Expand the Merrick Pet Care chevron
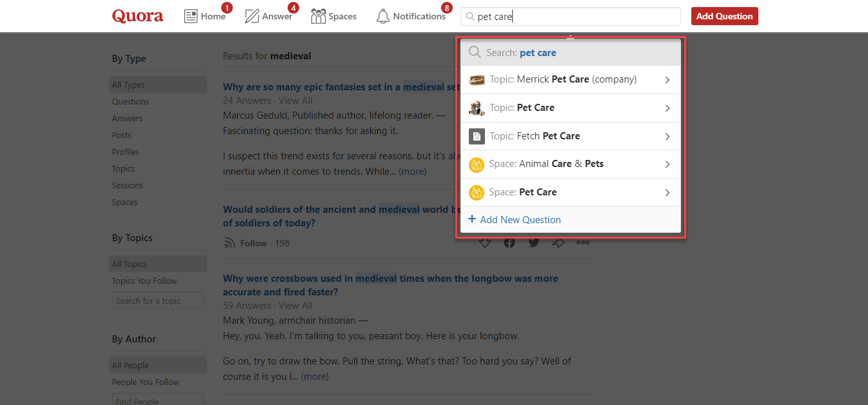This screenshot has width=868, height=405. pyautogui.click(x=667, y=80)
